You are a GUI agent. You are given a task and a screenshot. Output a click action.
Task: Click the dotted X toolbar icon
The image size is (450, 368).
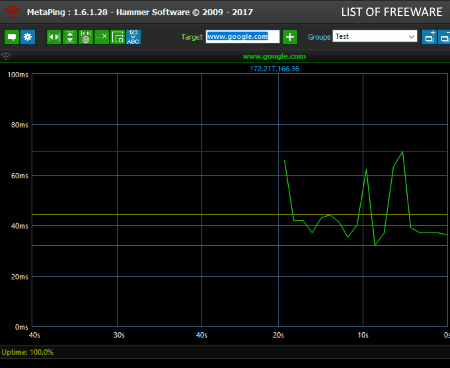102,37
